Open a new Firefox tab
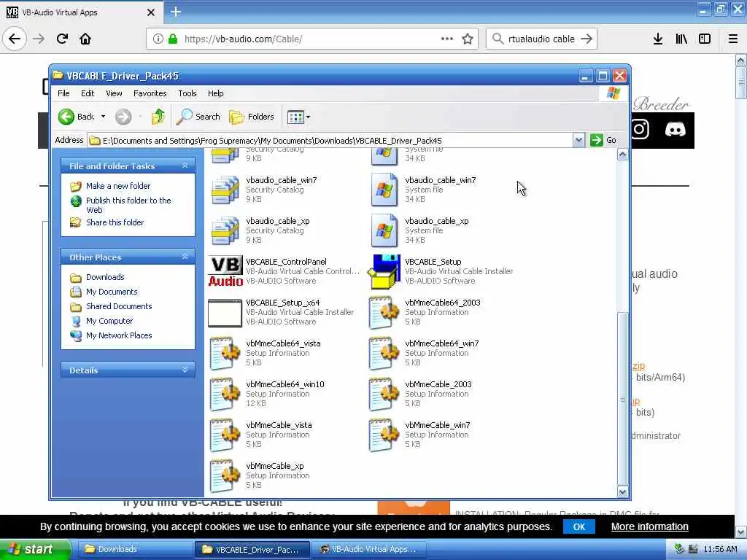This screenshot has width=747, height=560. (x=176, y=12)
